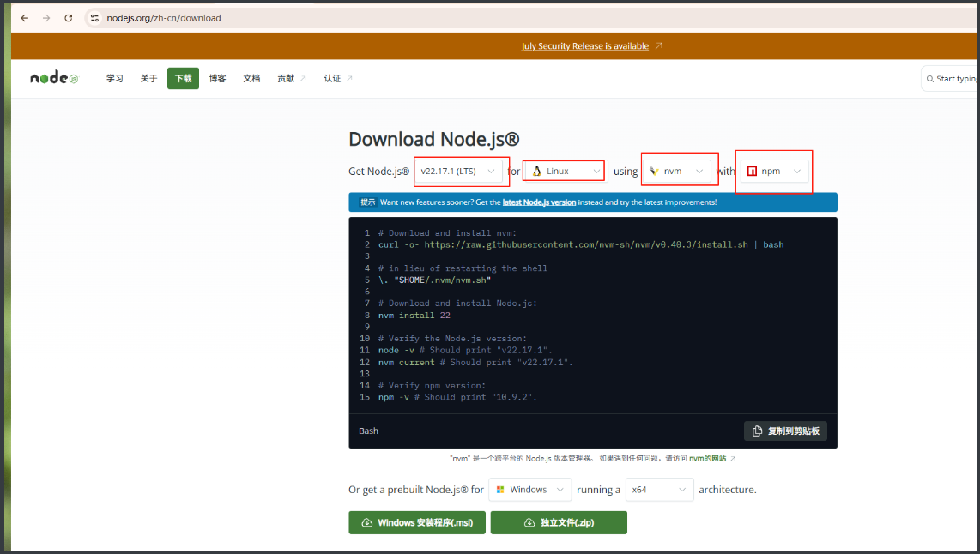
Task: Open the 认证 external link
Action: tap(338, 78)
